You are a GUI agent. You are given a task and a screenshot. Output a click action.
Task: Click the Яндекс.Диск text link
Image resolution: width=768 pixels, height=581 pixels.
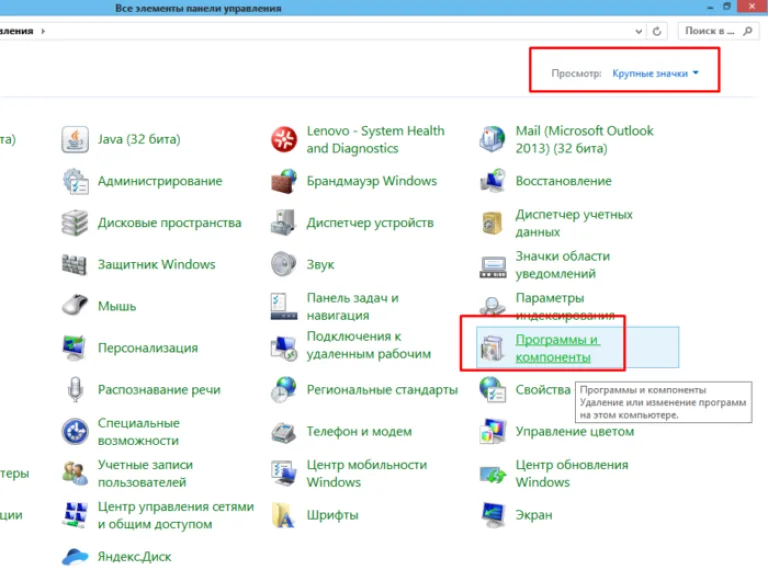click(x=134, y=557)
